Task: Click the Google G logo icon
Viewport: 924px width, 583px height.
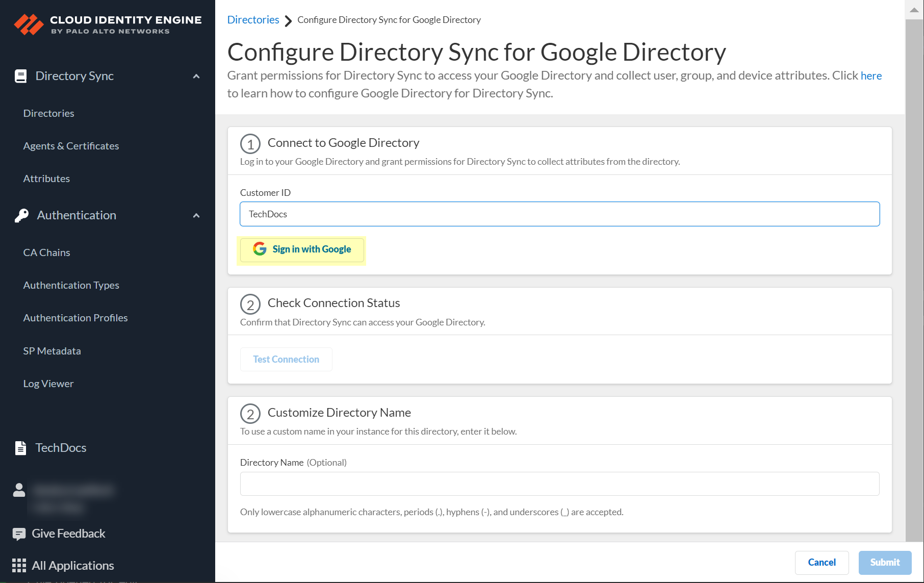Action: pyautogui.click(x=260, y=249)
